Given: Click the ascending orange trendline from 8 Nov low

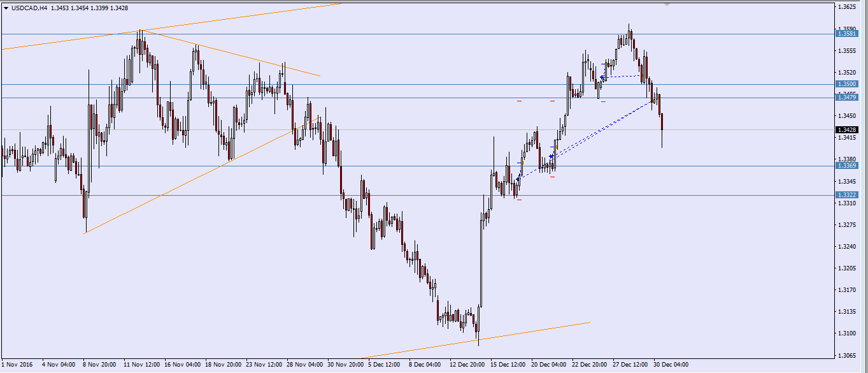Looking at the screenshot, I should click(201, 175).
